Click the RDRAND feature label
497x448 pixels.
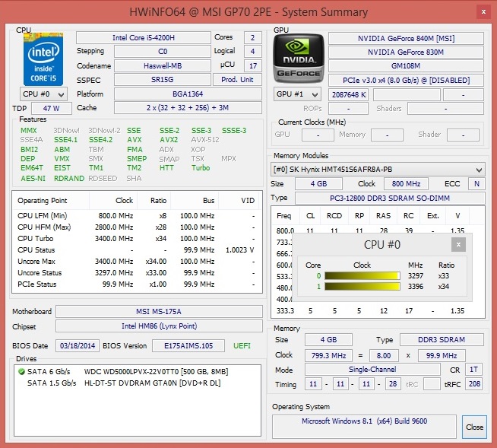(x=69, y=178)
